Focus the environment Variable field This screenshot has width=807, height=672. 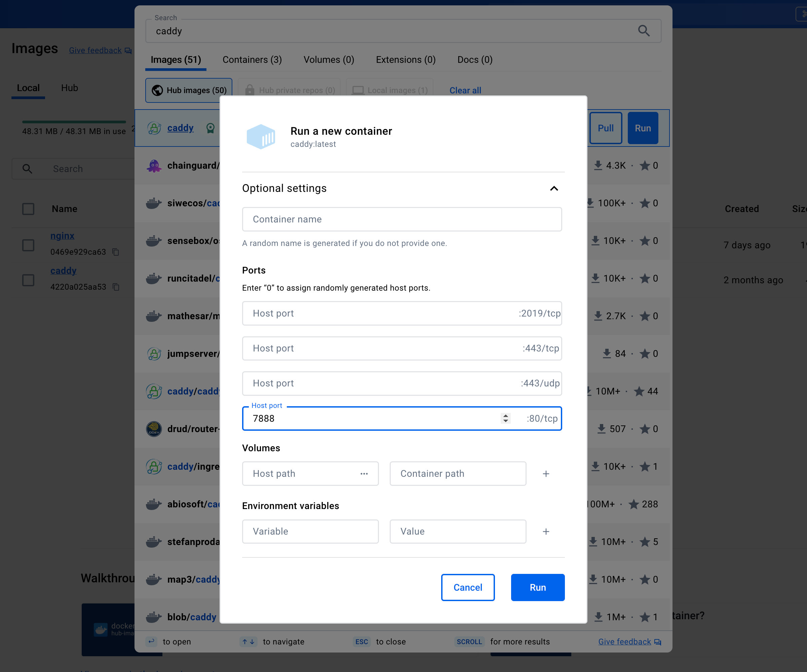[310, 532]
